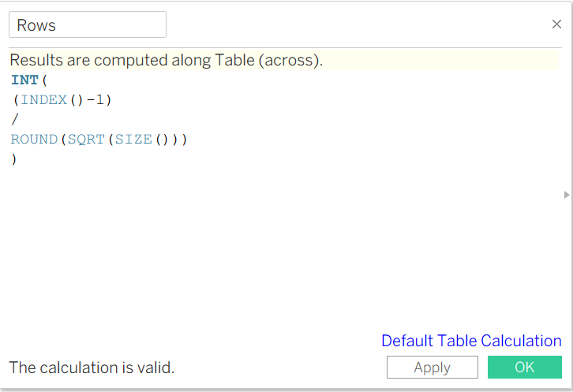Click the opening parenthesis before INDEX

16,100
